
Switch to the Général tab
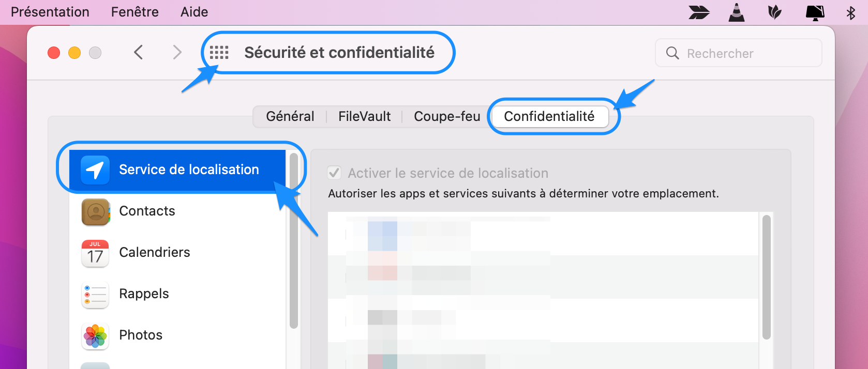(290, 116)
